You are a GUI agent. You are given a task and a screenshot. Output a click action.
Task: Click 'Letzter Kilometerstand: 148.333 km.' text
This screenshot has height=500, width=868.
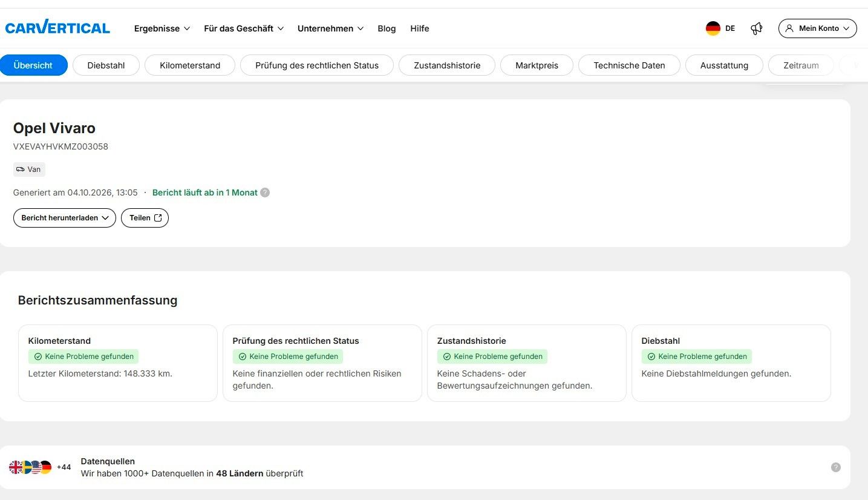coord(100,373)
